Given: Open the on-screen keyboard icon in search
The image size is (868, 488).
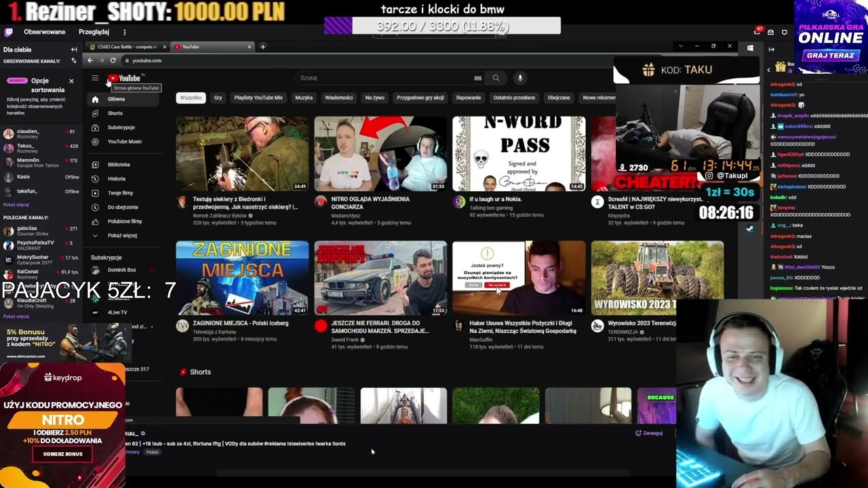Looking at the screenshot, I should tap(477, 78).
